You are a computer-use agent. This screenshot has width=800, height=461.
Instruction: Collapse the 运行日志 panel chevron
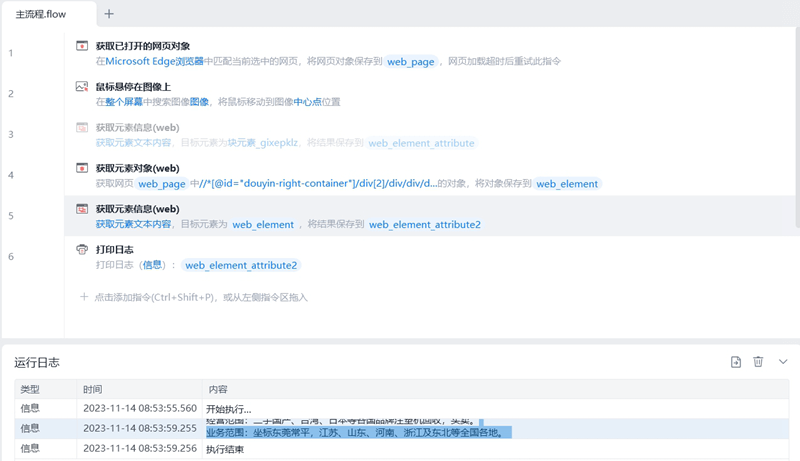coord(783,362)
